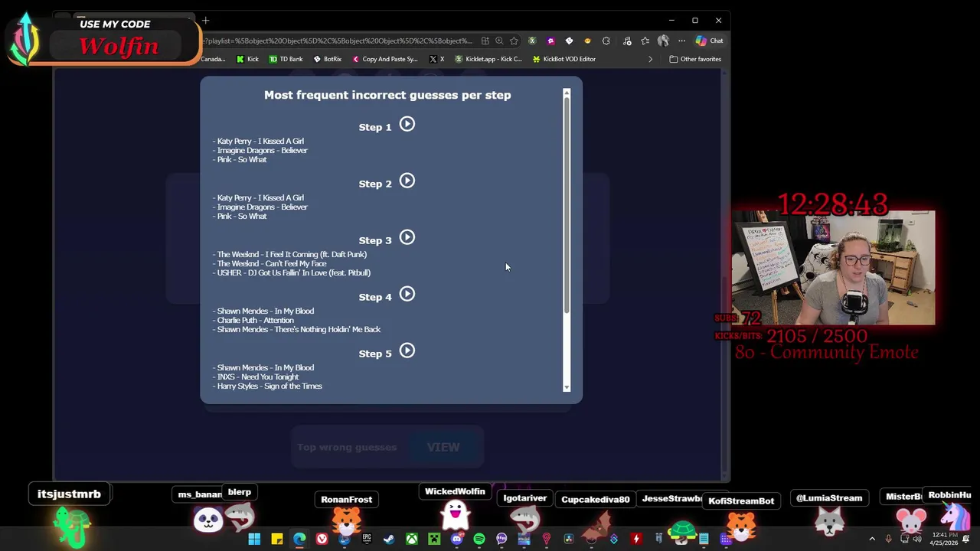The image size is (980, 551).
Task: Open the notifications bell icon
Action: pyautogui.click(x=966, y=539)
